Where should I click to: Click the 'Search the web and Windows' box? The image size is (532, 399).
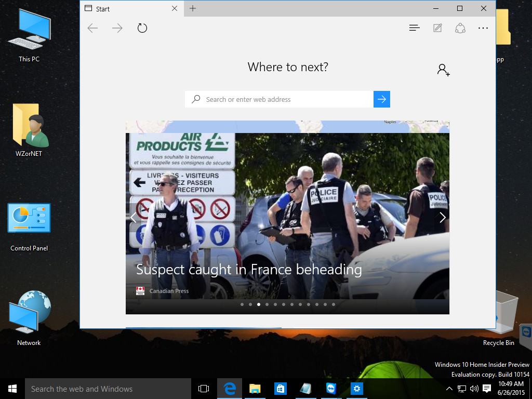[x=108, y=389]
